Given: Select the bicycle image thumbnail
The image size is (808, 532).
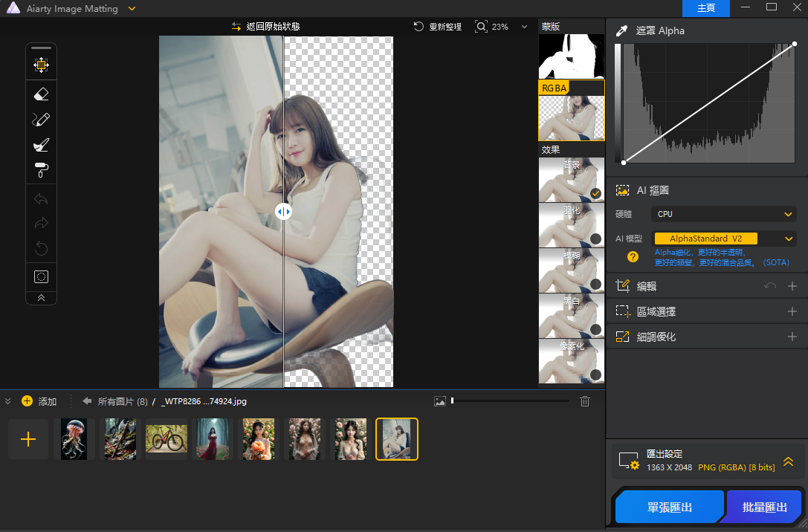Looking at the screenshot, I should (x=166, y=438).
